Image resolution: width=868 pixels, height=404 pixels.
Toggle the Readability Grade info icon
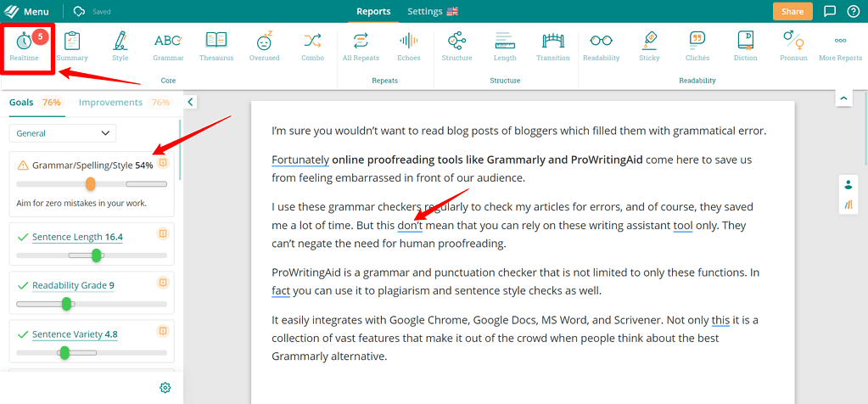pyautogui.click(x=163, y=283)
